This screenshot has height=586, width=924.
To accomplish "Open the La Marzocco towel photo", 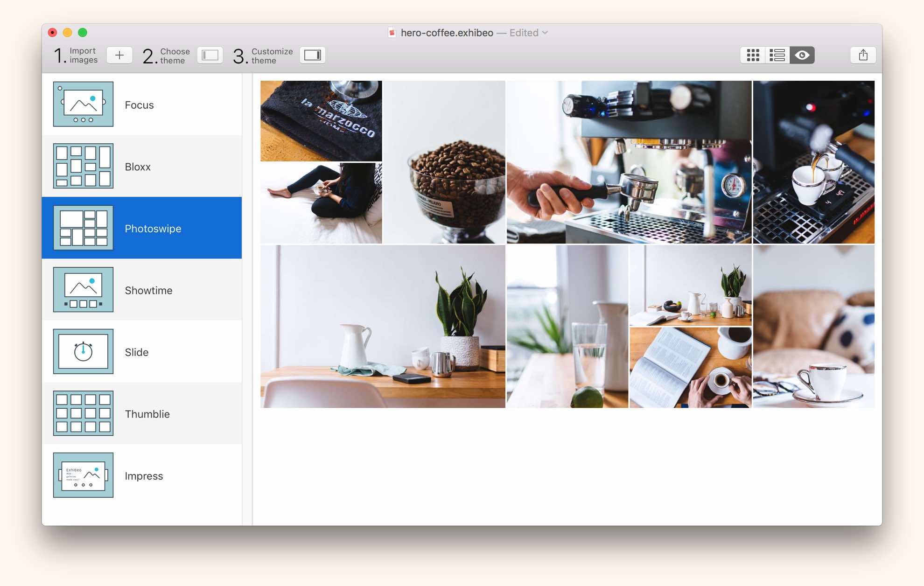I will 321,121.
